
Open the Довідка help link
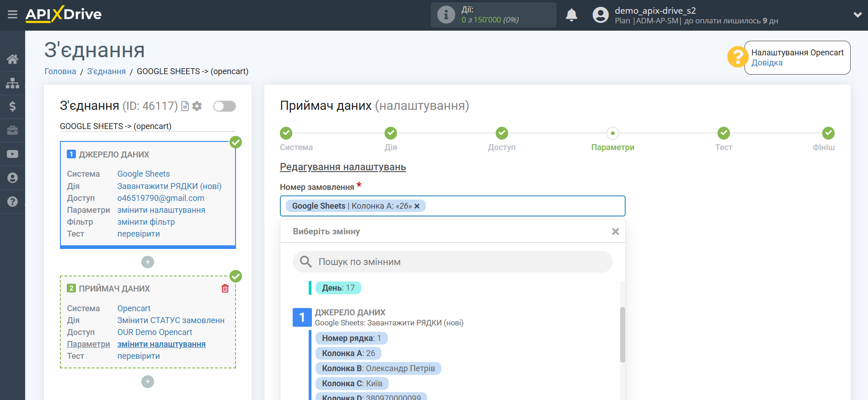tap(767, 63)
